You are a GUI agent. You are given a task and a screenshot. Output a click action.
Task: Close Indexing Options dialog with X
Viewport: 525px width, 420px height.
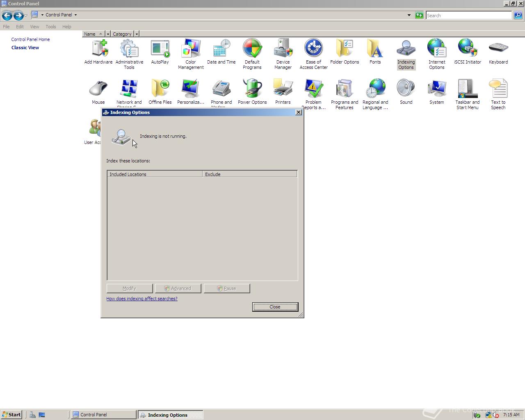(299, 112)
